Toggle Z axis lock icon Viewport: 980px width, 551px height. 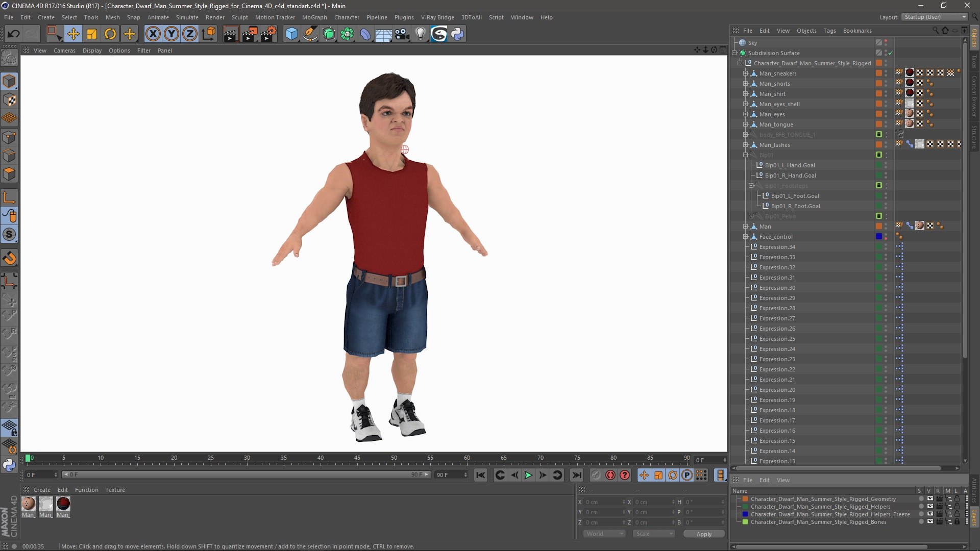pos(190,34)
